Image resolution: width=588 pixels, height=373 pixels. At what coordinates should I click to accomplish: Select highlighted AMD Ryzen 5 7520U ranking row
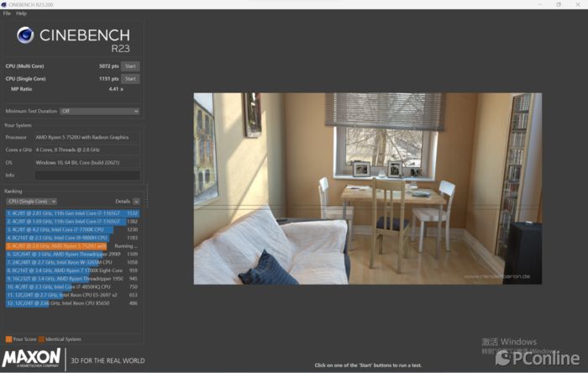pos(72,246)
